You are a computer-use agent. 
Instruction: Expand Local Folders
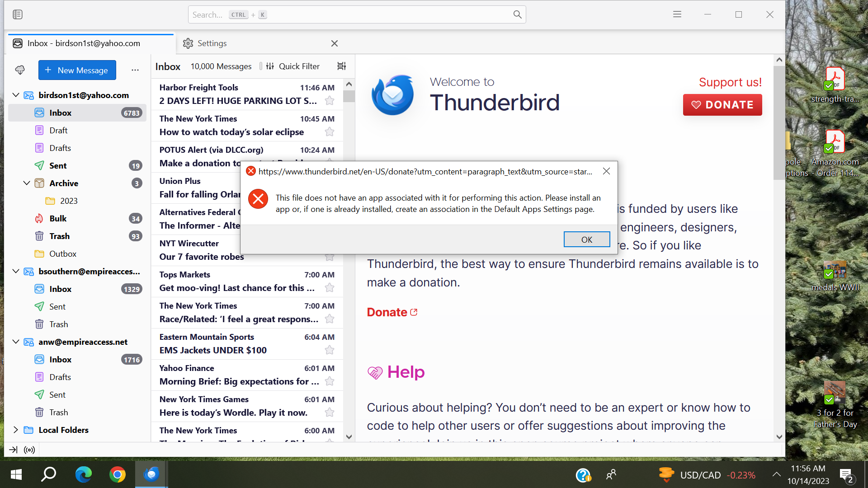click(x=16, y=430)
